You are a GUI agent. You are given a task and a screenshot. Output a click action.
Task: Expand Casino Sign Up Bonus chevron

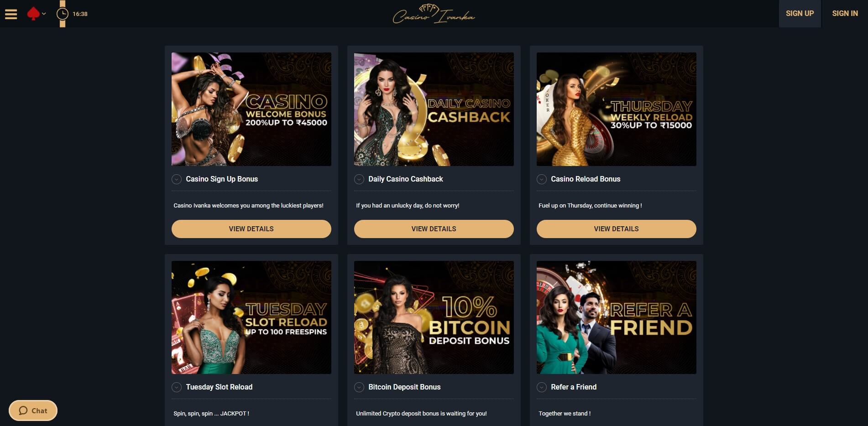177,179
